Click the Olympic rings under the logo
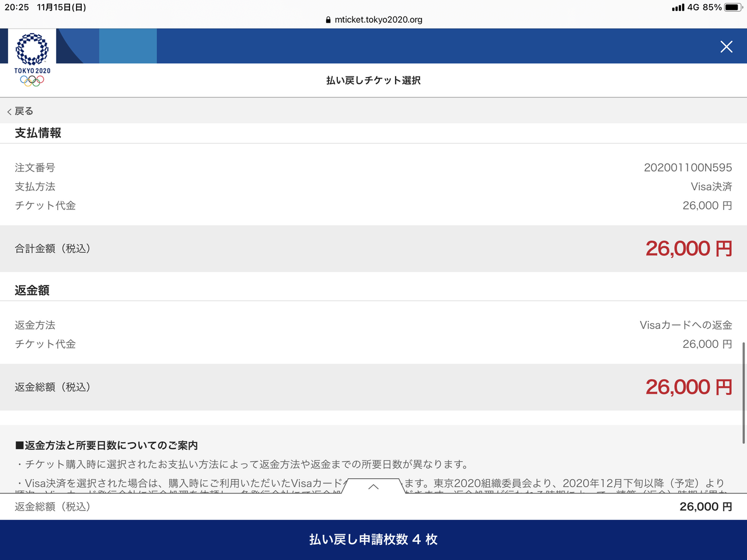Viewport: 747px width, 560px height. (x=32, y=82)
